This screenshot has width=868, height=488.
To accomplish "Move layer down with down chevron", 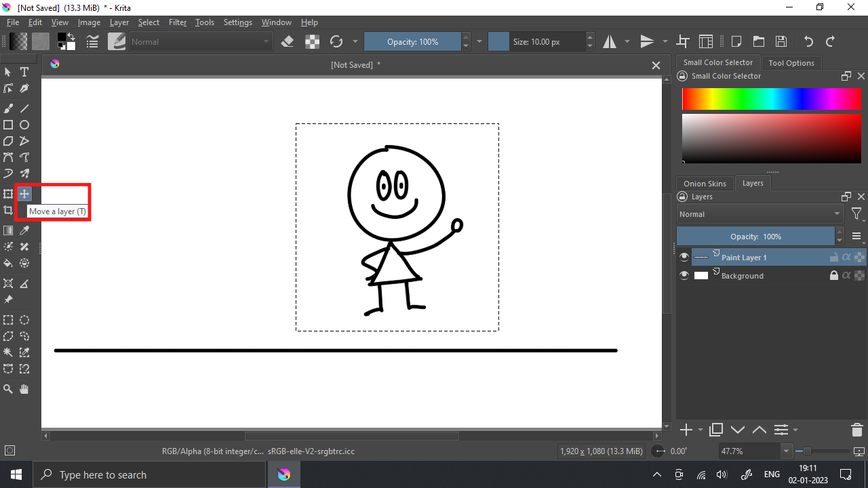I will (738, 430).
